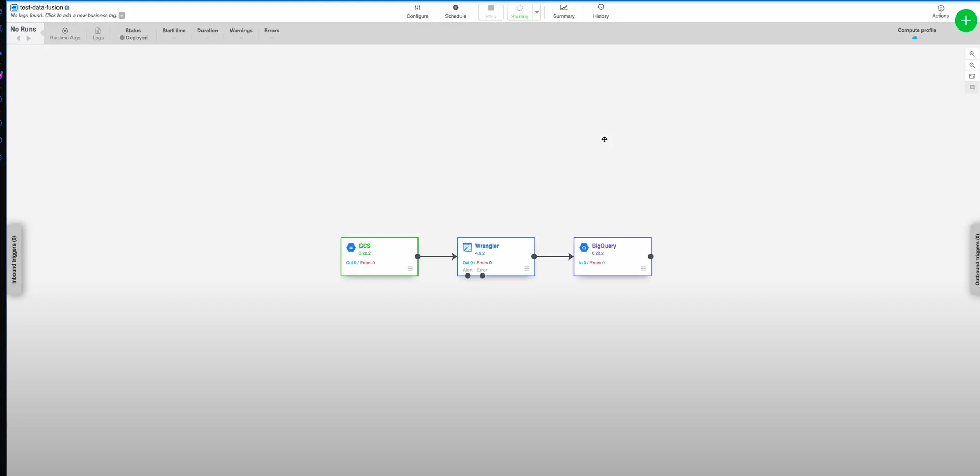Zoom out on the pipeline canvas
This screenshot has width=980, height=476.
click(x=972, y=65)
